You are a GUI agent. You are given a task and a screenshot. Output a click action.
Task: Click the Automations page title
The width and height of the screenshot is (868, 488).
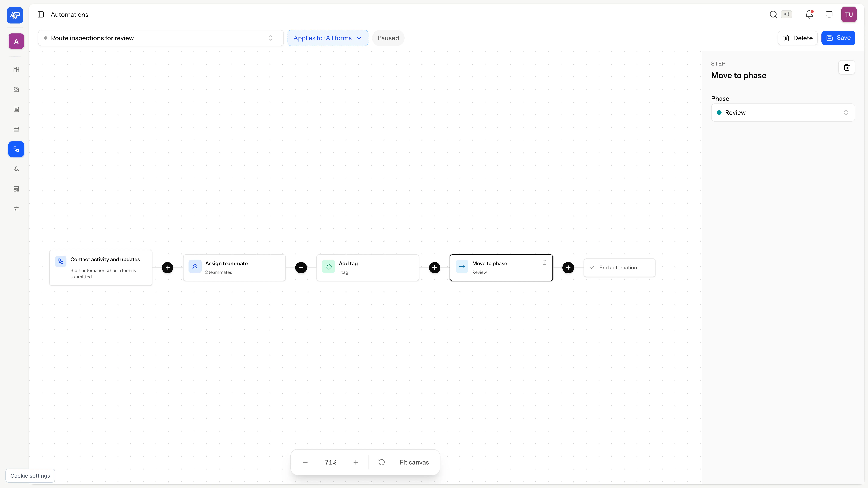point(69,14)
